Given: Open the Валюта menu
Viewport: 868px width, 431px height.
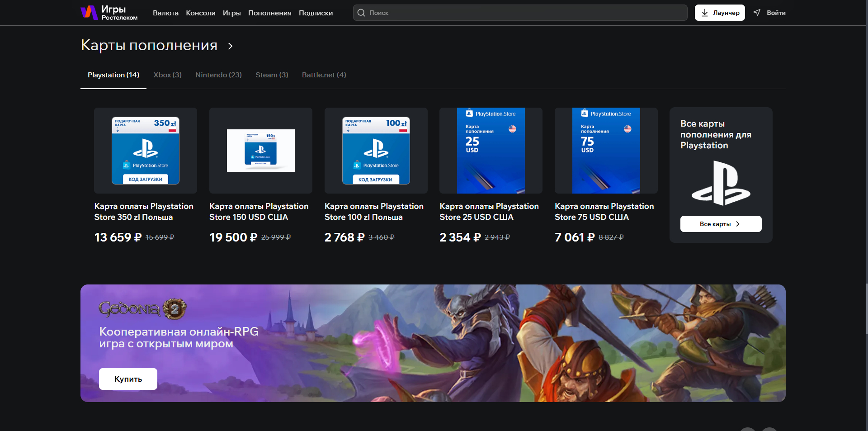Looking at the screenshot, I should pos(165,13).
